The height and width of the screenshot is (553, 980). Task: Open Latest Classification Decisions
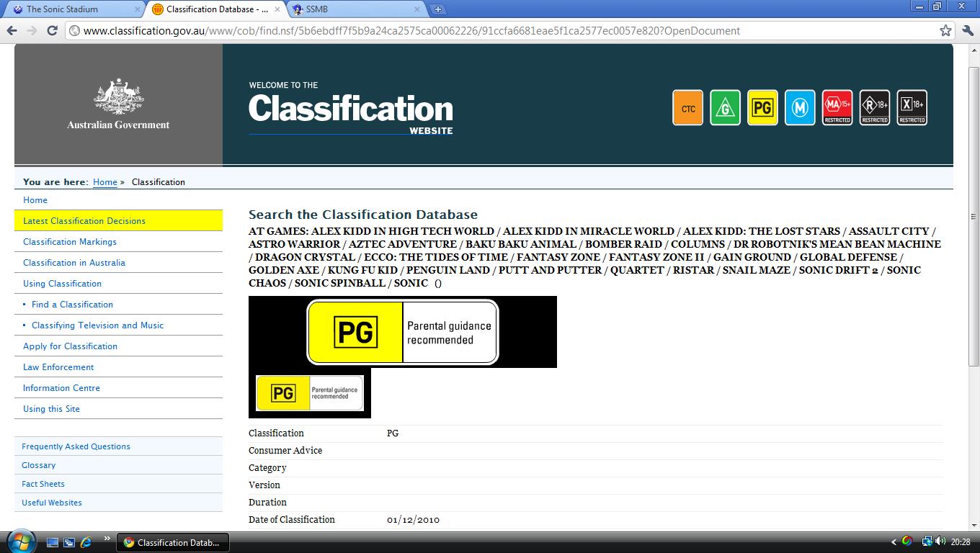[x=84, y=221]
